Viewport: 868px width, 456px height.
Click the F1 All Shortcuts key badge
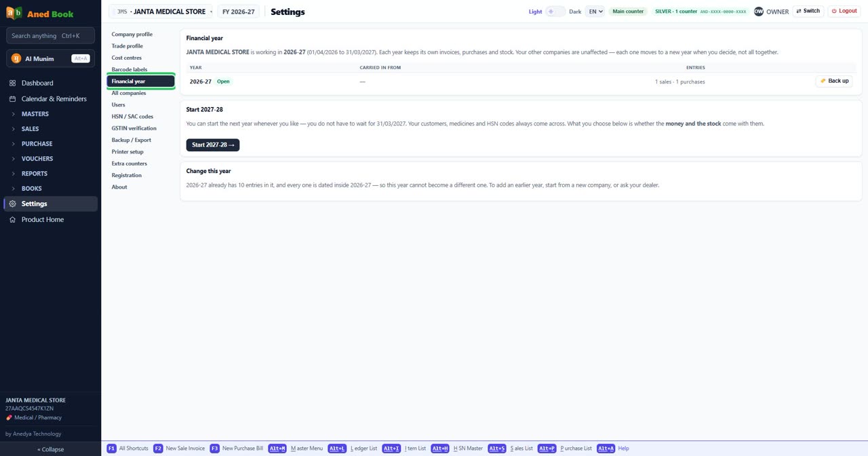tap(112, 449)
